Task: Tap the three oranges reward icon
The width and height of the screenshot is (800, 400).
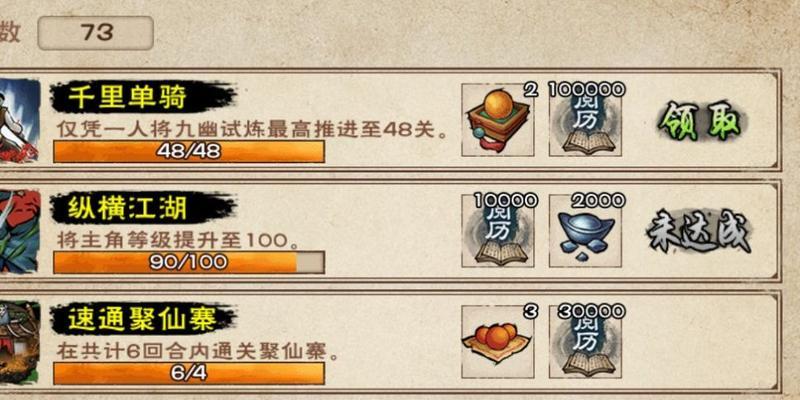Action: (498, 342)
